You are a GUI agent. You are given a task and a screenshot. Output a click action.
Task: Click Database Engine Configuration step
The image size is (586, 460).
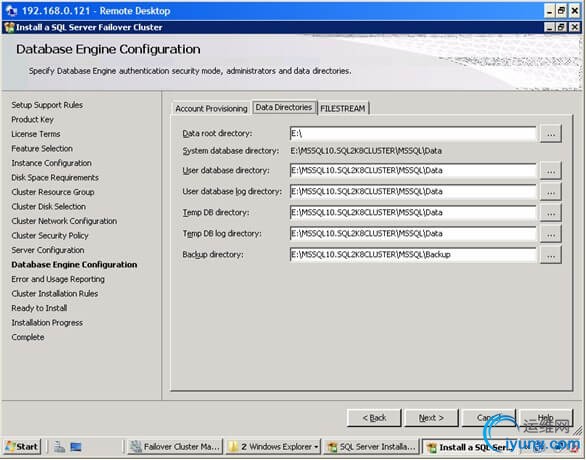click(74, 265)
